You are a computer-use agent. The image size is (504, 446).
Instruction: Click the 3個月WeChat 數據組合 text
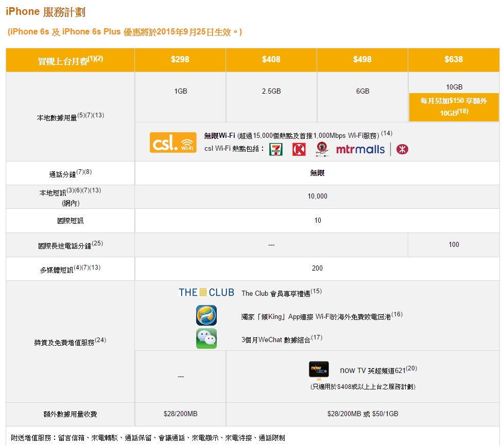click(281, 339)
